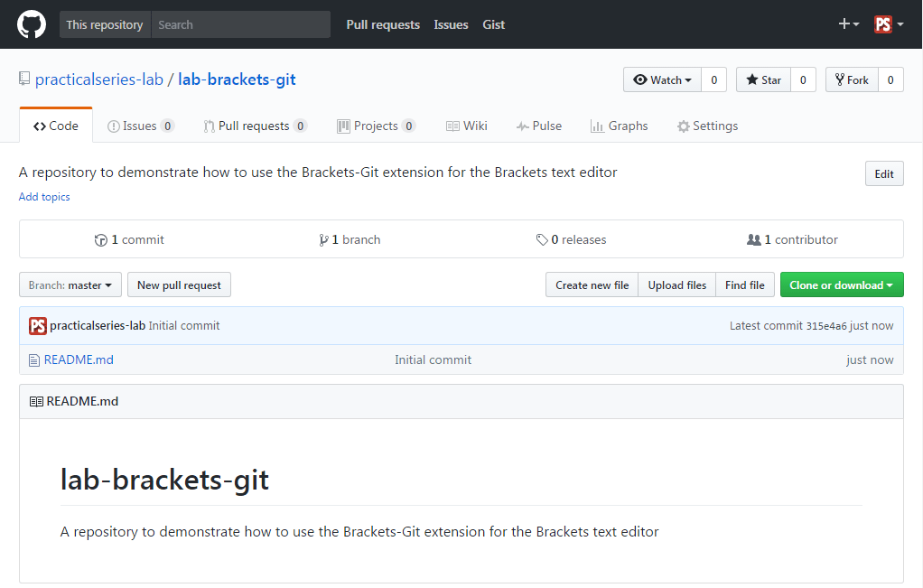923x588 pixels.
Task: Click the commit history clock icon
Action: (100, 239)
